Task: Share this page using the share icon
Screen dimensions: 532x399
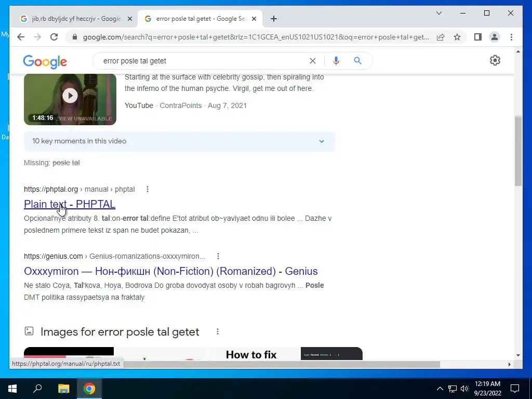Action: pos(441,37)
